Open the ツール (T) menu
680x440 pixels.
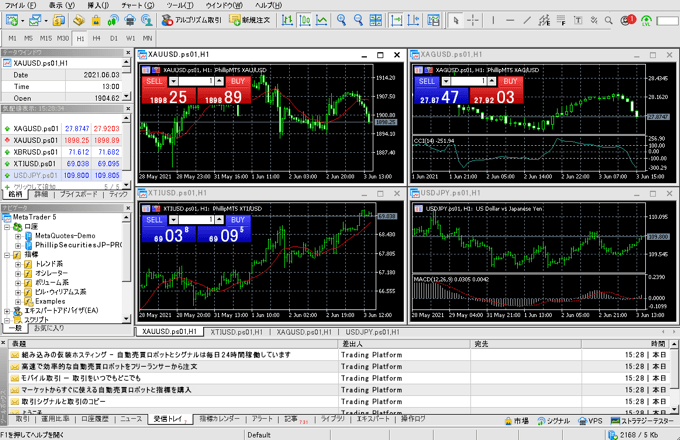pyautogui.click(x=180, y=5)
